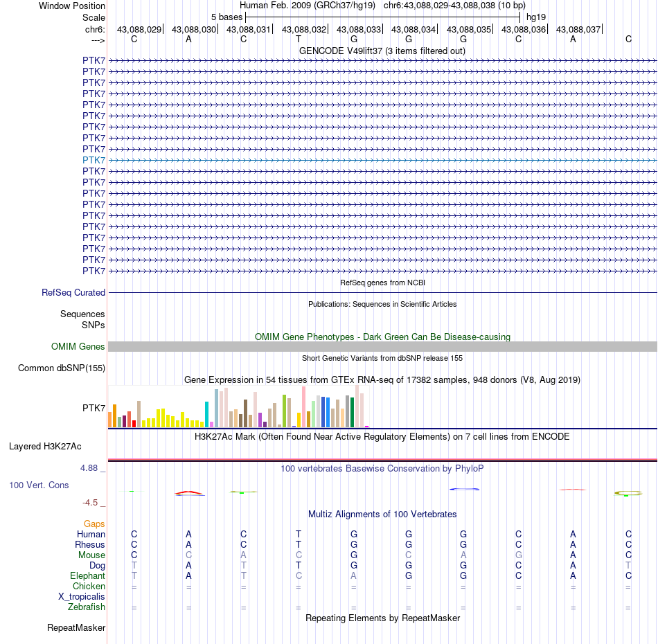The image size is (658, 644).
Task: Click the red PhyloP conservation peak
Action: (x=189, y=492)
